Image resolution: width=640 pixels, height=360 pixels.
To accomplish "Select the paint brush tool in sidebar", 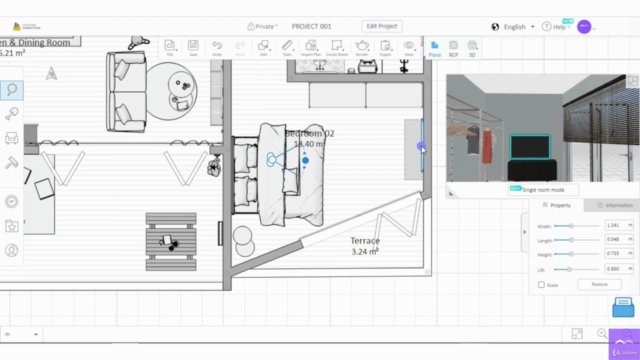I will pyautogui.click(x=12, y=114).
